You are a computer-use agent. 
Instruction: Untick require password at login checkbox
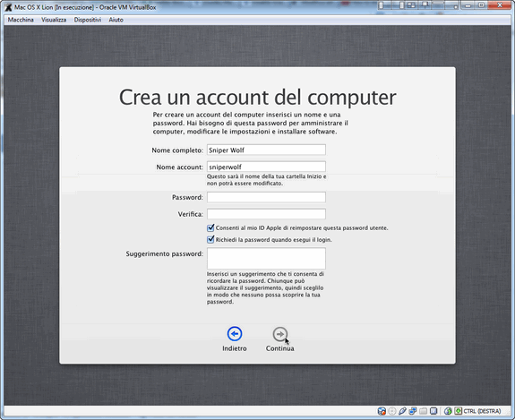[210, 239]
